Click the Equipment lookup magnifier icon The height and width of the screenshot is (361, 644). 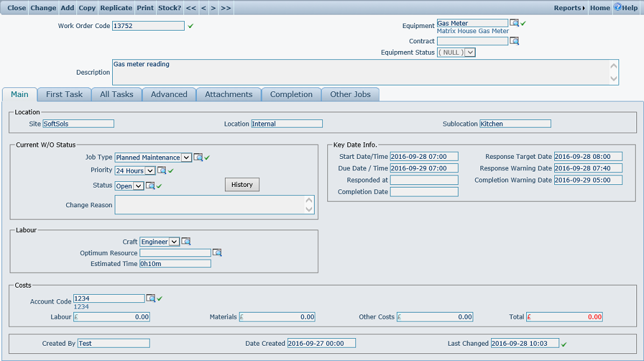[x=514, y=23]
